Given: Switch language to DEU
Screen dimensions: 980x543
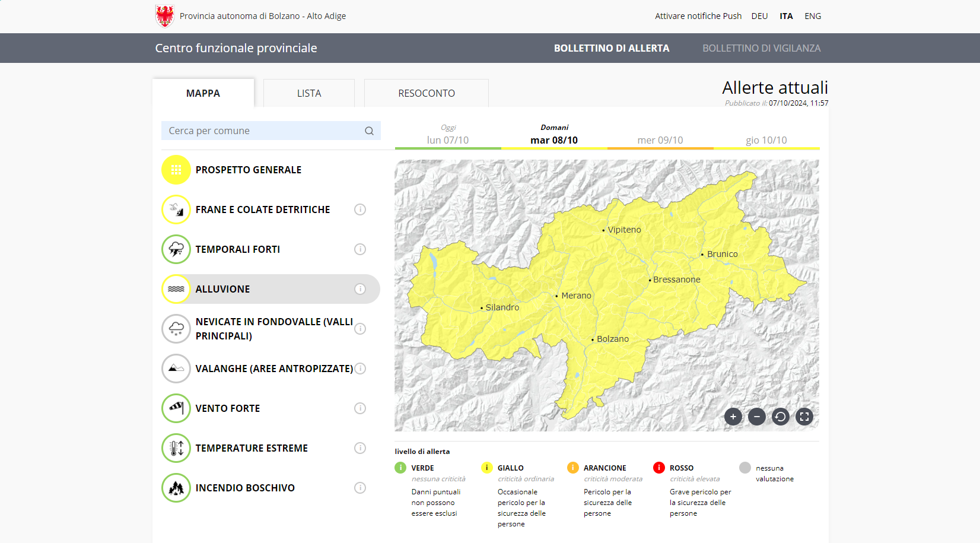Looking at the screenshot, I should (x=759, y=16).
